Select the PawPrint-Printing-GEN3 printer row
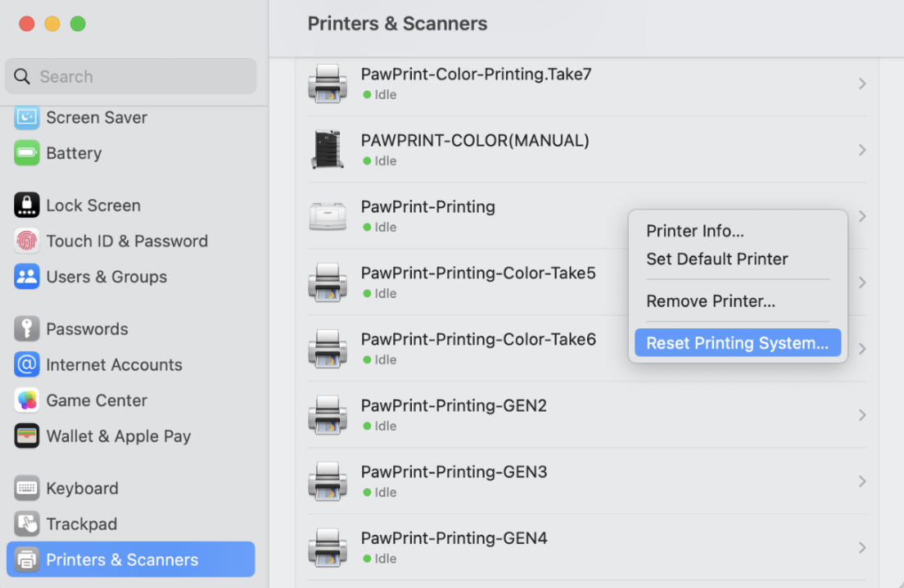This screenshot has height=588, width=904. click(573, 481)
